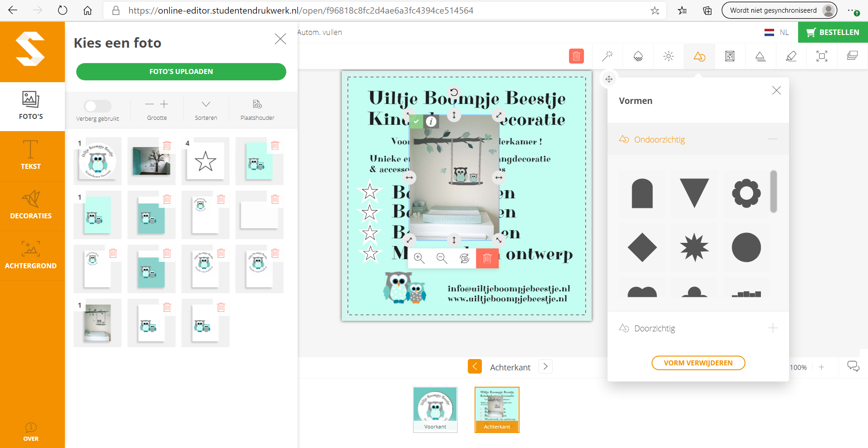Click the browser refresh button
The width and height of the screenshot is (868, 448).
(63, 10)
